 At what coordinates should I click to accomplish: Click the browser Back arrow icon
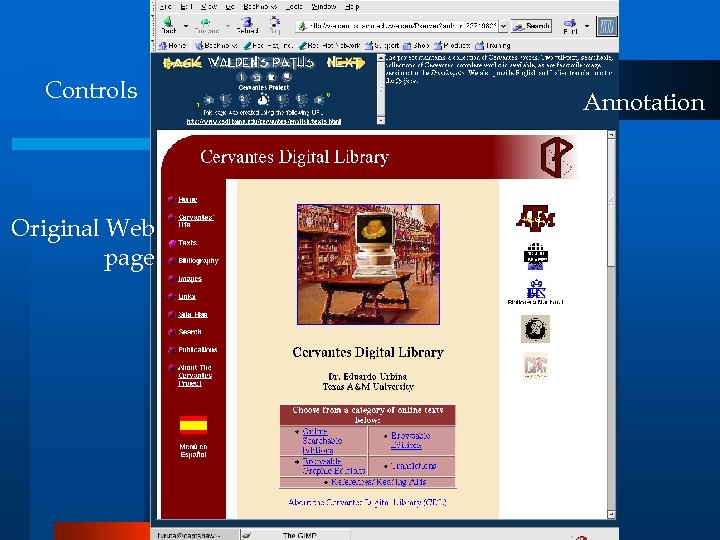[168, 22]
